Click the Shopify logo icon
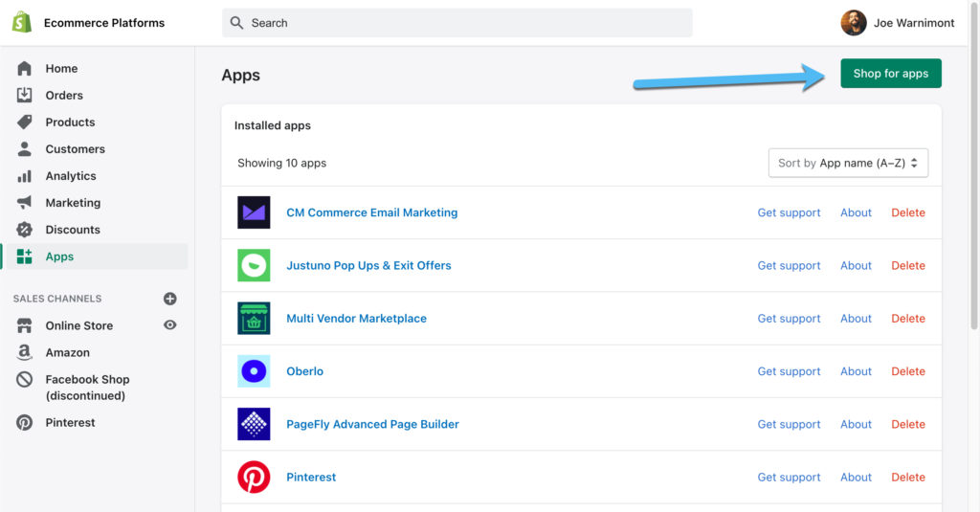The image size is (980, 512). [x=22, y=23]
